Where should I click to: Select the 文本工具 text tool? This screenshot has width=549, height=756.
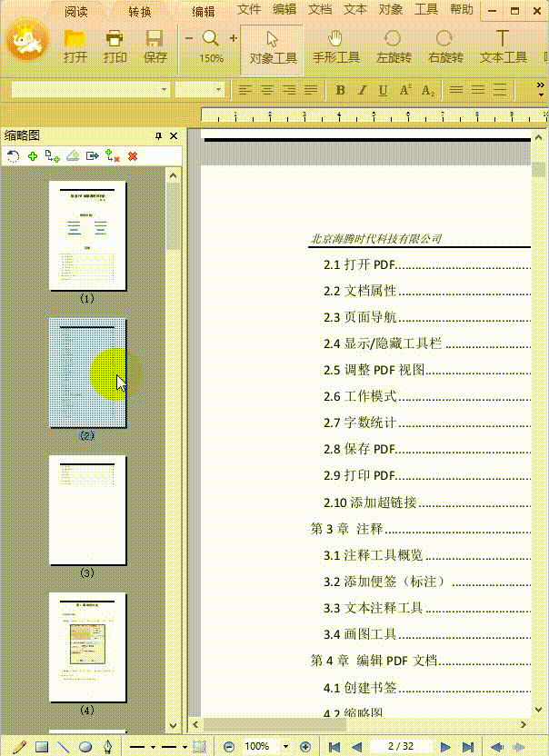point(503,47)
